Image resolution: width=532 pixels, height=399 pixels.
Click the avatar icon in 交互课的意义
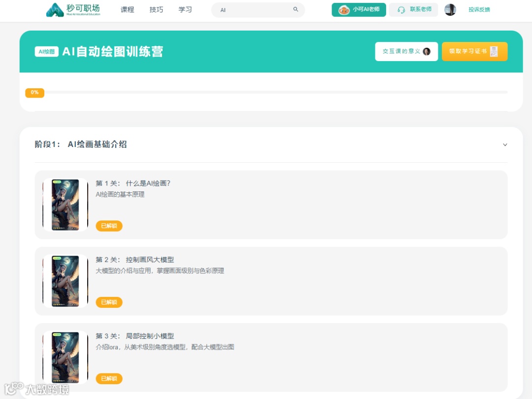[x=427, y=51]
